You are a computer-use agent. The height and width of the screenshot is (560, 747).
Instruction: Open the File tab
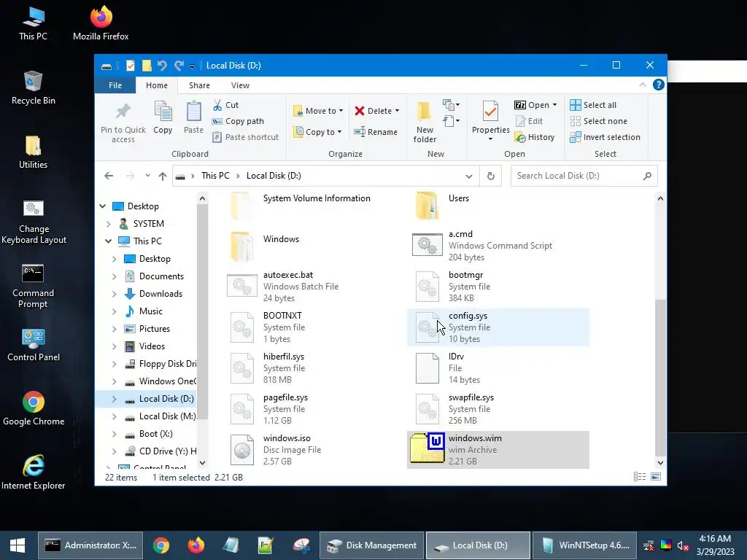click(x=115, y=85)
